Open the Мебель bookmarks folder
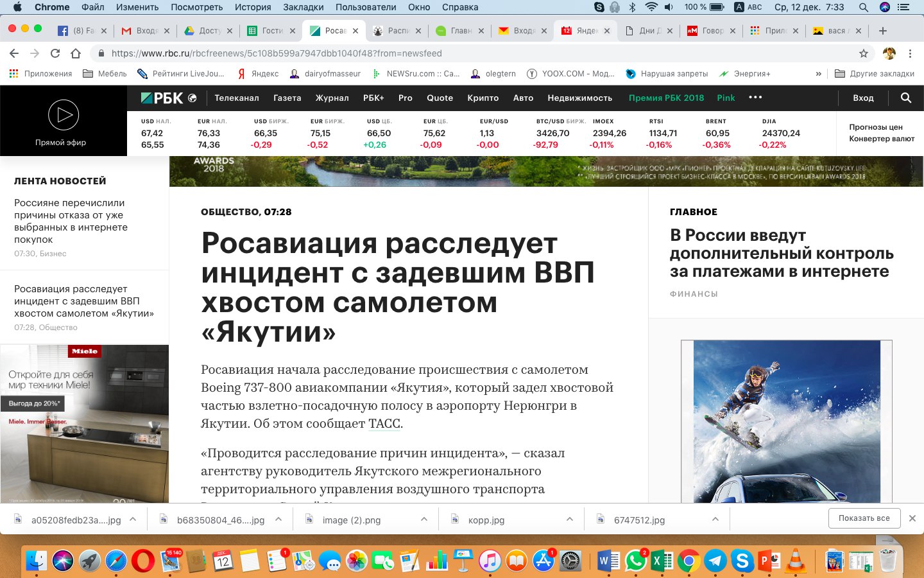924x578 pixels. pos(105,74)
